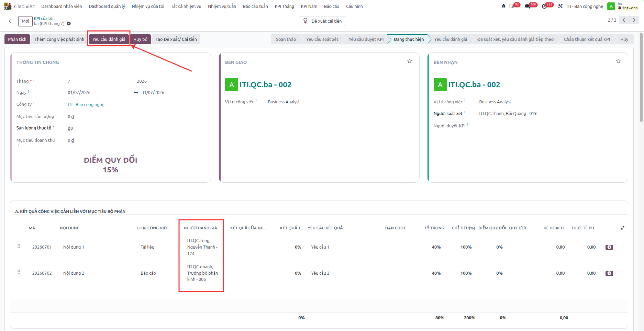Open the info button on Nội dung 1 row
644x331 pixels.
click(609, 247)
